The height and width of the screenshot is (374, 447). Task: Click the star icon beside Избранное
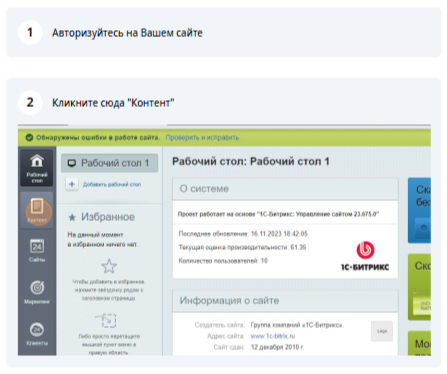[x=72, y=218]
